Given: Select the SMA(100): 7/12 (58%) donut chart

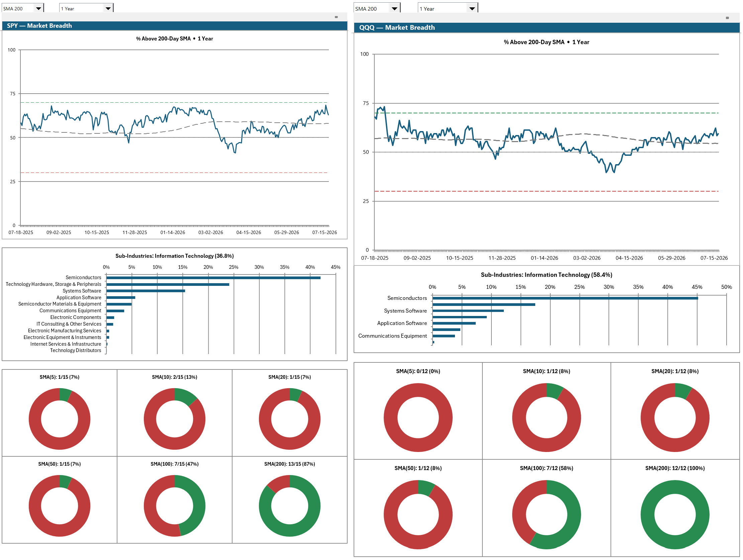Looking at the screenshot, I should point(547,514).
